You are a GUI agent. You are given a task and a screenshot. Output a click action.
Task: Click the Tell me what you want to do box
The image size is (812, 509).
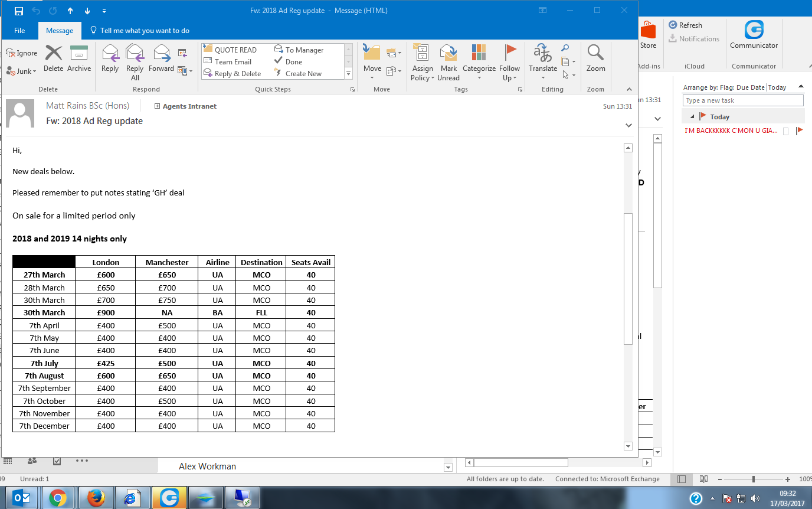click(x=140, y=31)
